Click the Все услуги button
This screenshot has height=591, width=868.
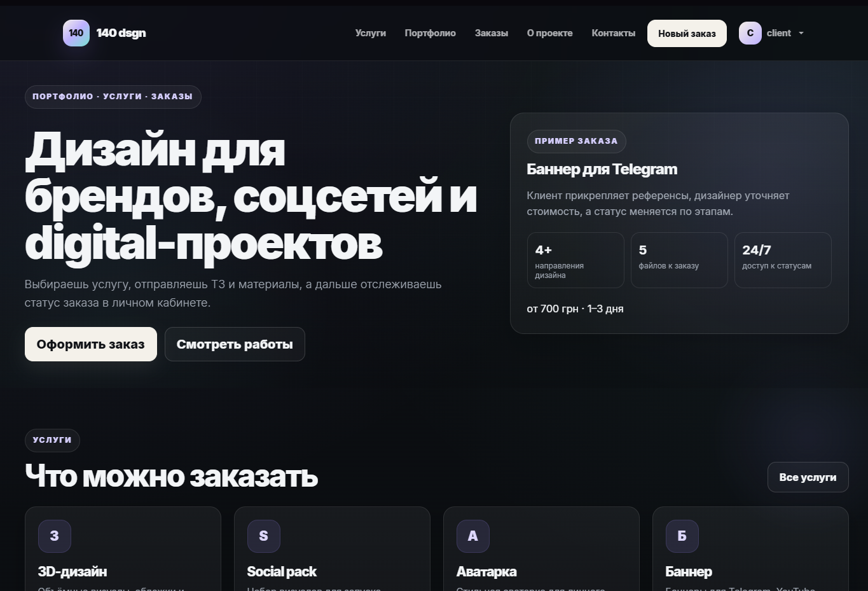[x=808, y=477]
